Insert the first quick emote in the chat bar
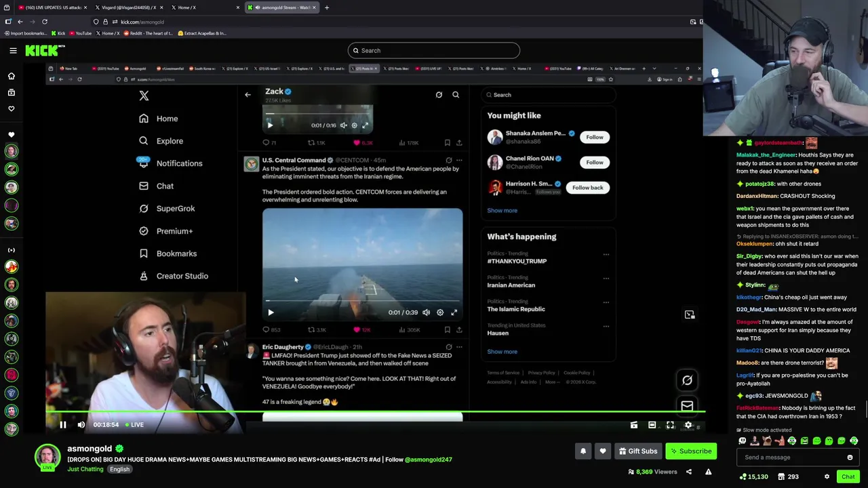Screen dimensions: 868x488 (743, 441)
